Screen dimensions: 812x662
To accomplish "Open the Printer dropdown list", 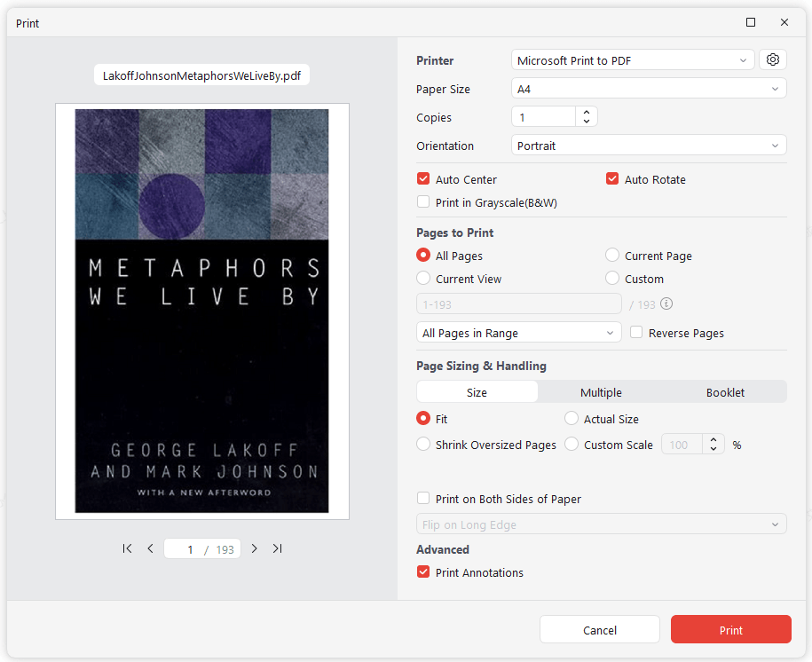I will tap(633, 60).
